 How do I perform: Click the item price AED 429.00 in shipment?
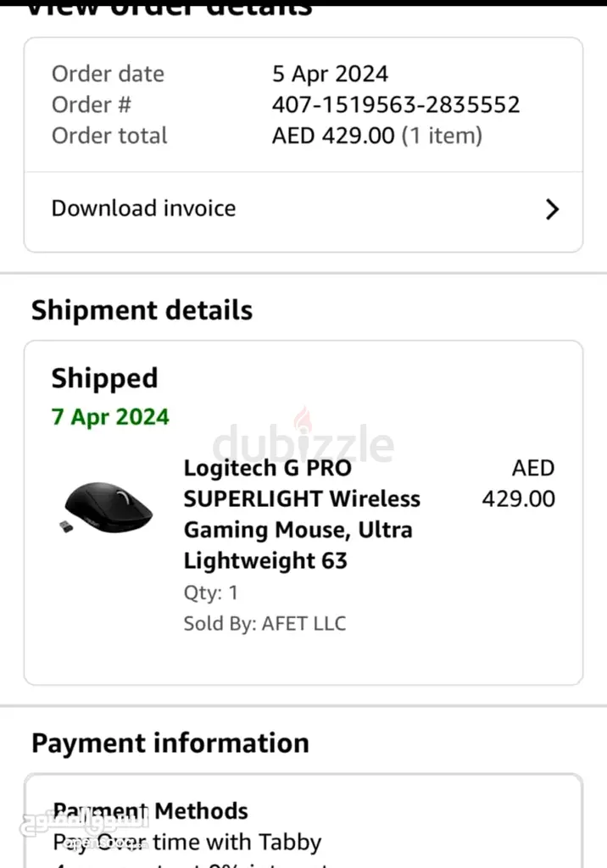click(518, 483)
